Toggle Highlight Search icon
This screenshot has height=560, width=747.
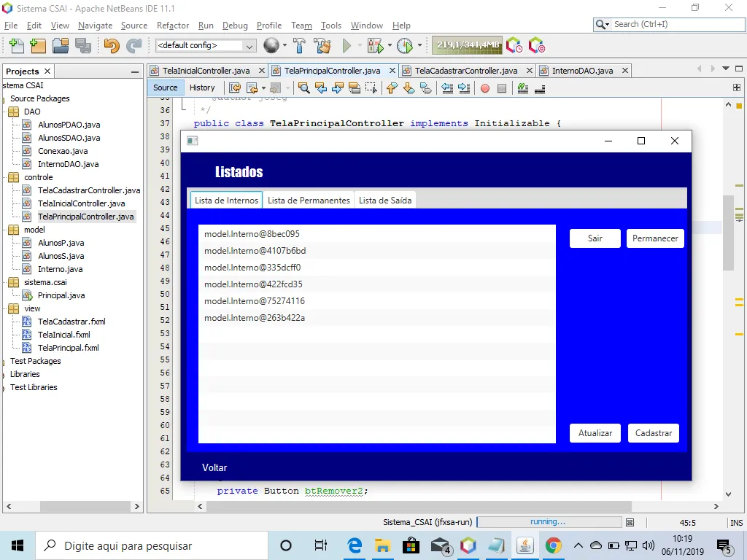354,88
